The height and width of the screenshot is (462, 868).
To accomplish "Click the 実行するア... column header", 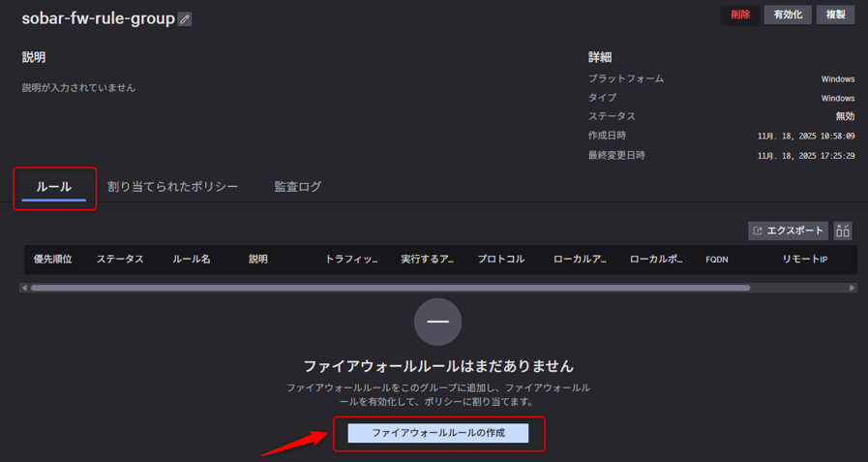I will point(428,260).
